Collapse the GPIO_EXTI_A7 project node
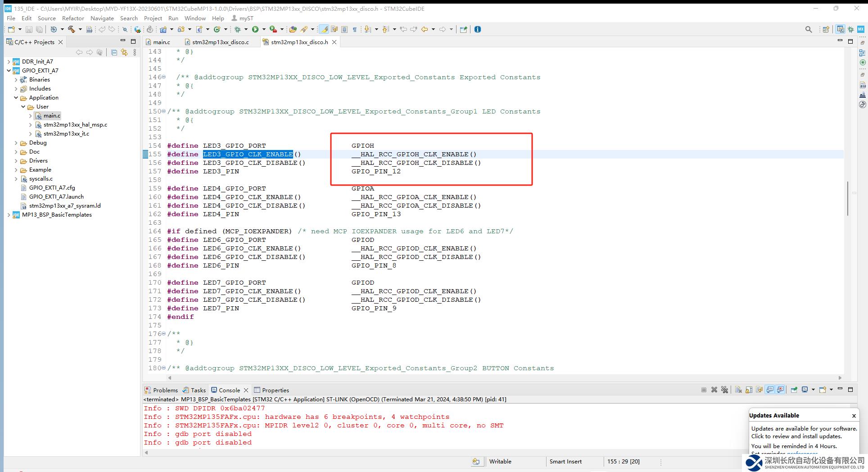 [x=9, y=71]
